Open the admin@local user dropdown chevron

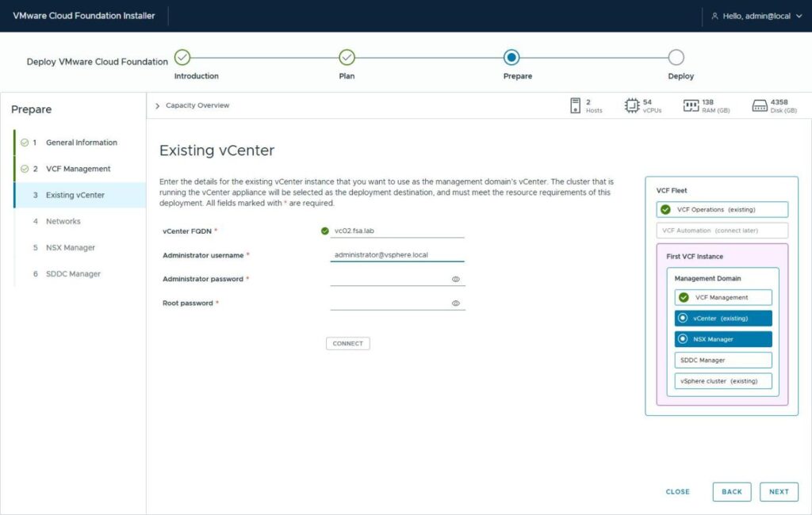click(799, 16)
